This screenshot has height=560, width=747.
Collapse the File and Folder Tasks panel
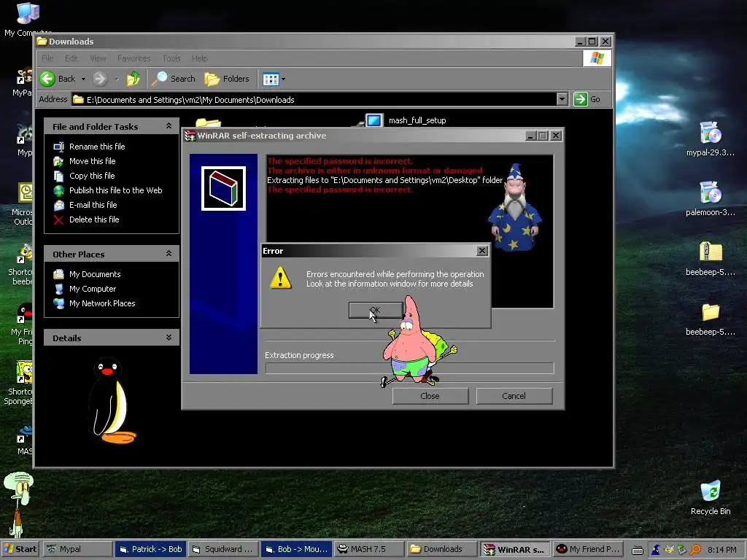pos(169,126)
